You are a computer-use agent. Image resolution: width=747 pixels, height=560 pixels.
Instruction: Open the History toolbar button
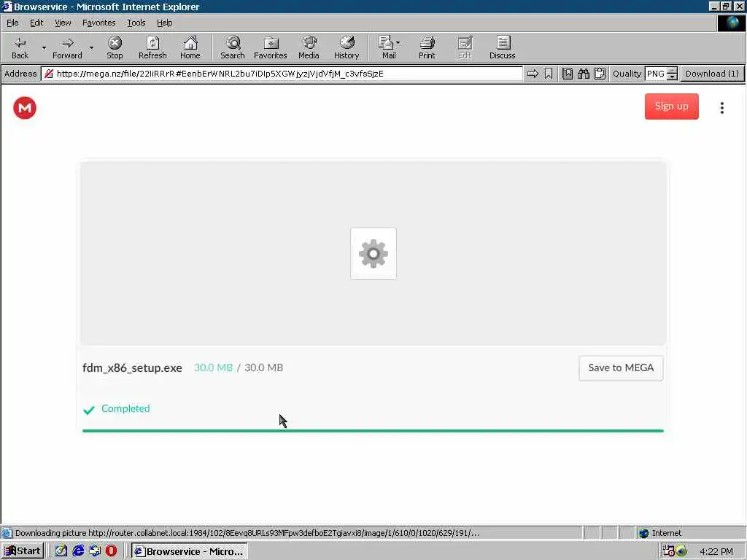tap(347, 47)
